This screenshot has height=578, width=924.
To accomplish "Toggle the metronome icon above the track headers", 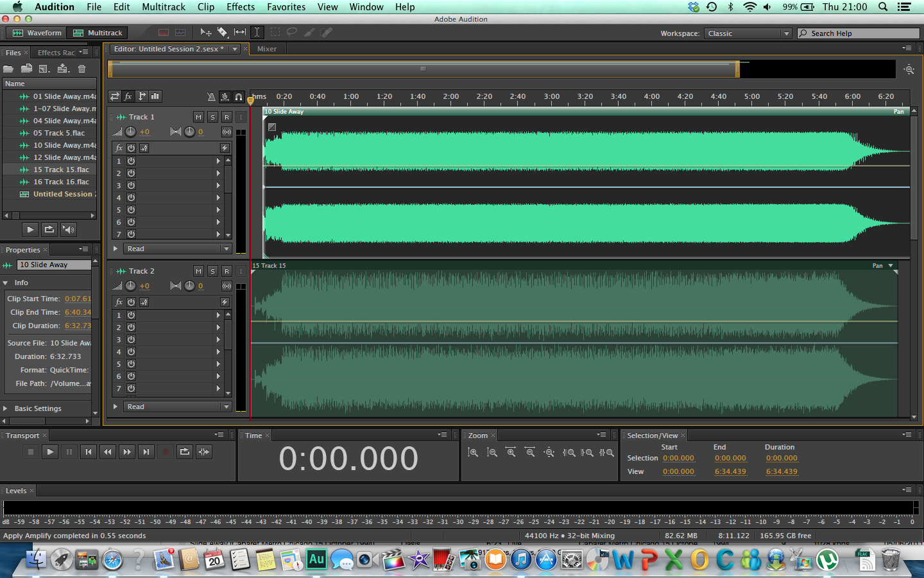I will 211,97.
